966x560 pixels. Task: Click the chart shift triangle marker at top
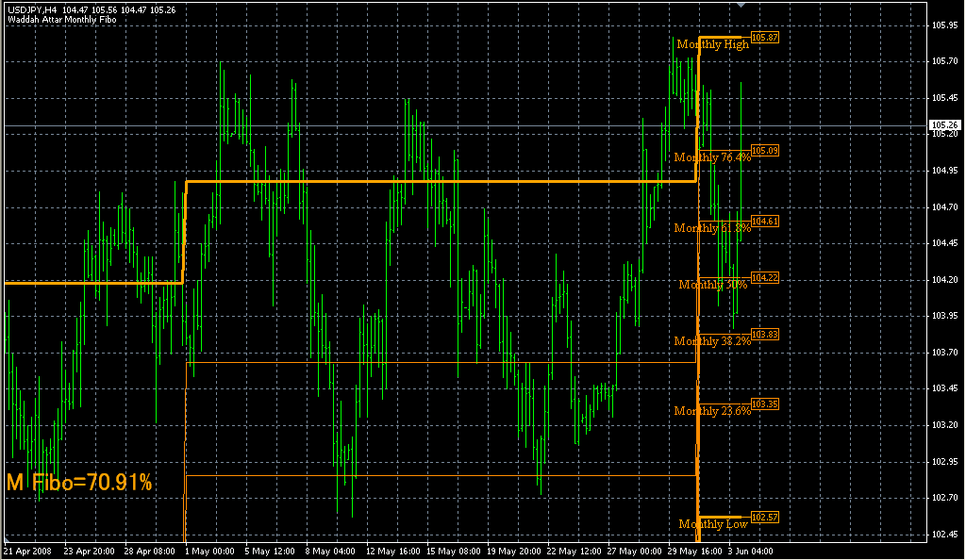click(x=743, y=6)
